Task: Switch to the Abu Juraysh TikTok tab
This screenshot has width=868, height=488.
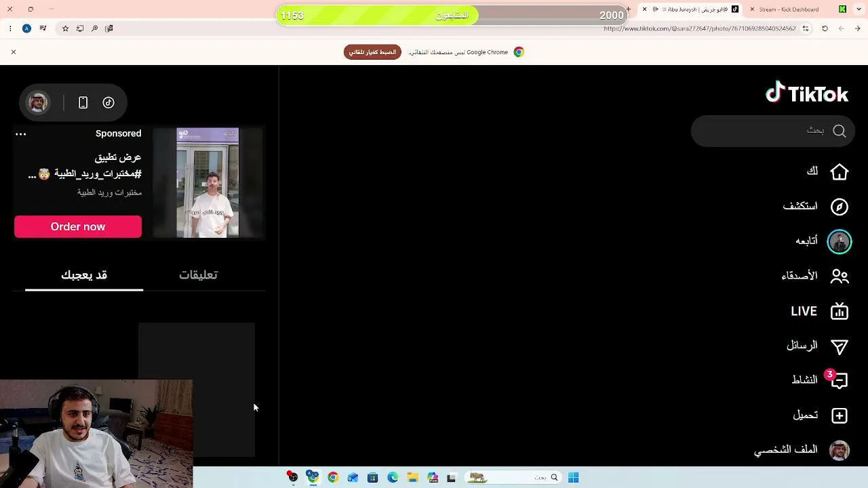Action: coord(690,9)
